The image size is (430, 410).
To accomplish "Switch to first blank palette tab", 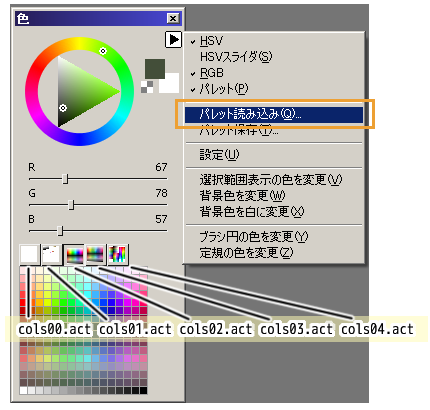I will pyautogui.click(x=30, y=254).
